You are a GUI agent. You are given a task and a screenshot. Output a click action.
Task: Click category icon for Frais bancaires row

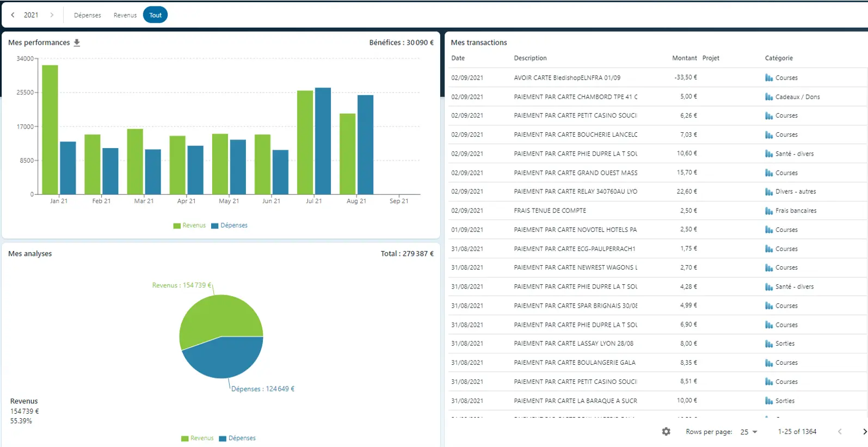pyautogui.click(x=769, y=211)
